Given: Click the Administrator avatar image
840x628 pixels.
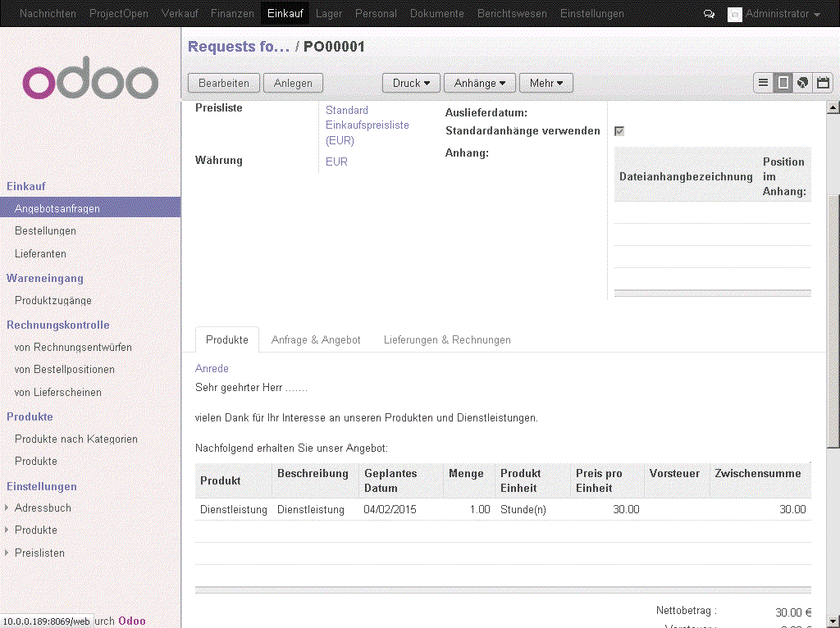Looking at the screenshot, I should point(734,15).
